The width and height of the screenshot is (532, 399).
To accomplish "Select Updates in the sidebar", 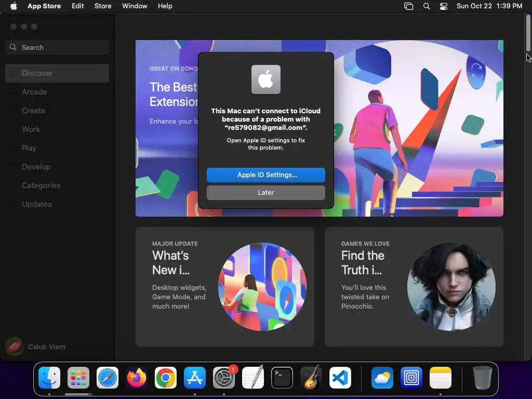I will (x=57, y=204).
